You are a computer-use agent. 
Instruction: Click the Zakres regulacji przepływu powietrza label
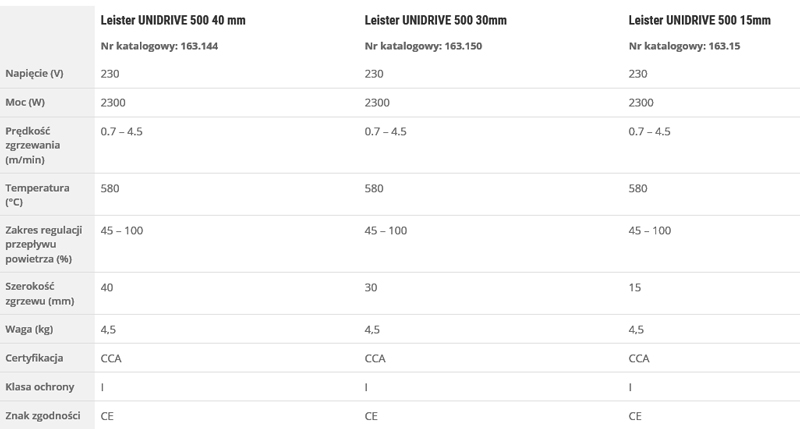click(44, 244)
